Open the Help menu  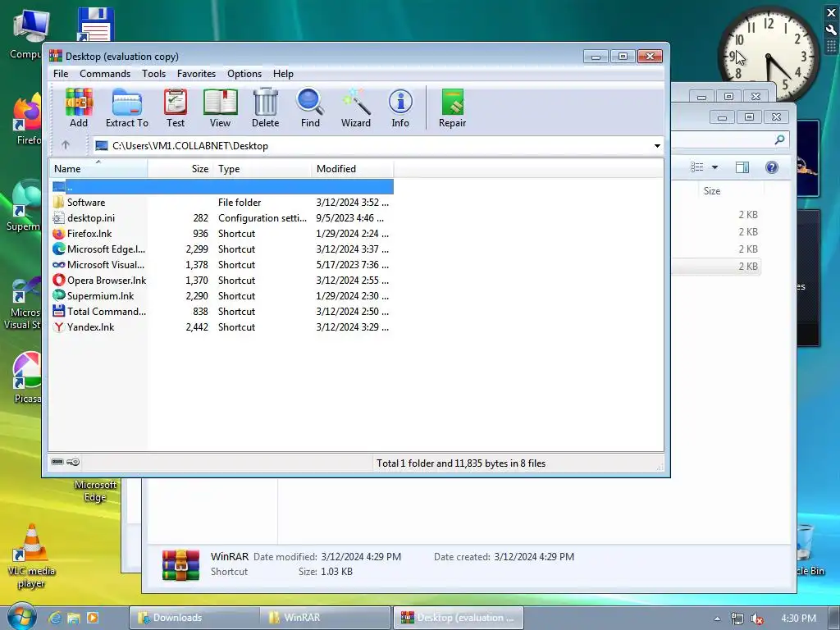(283, 73)
